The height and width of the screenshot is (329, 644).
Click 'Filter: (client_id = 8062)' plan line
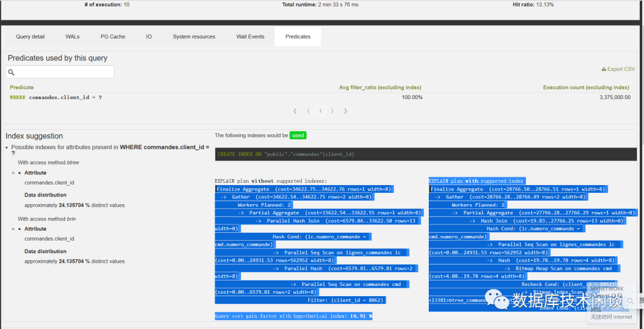coord(346,300)
